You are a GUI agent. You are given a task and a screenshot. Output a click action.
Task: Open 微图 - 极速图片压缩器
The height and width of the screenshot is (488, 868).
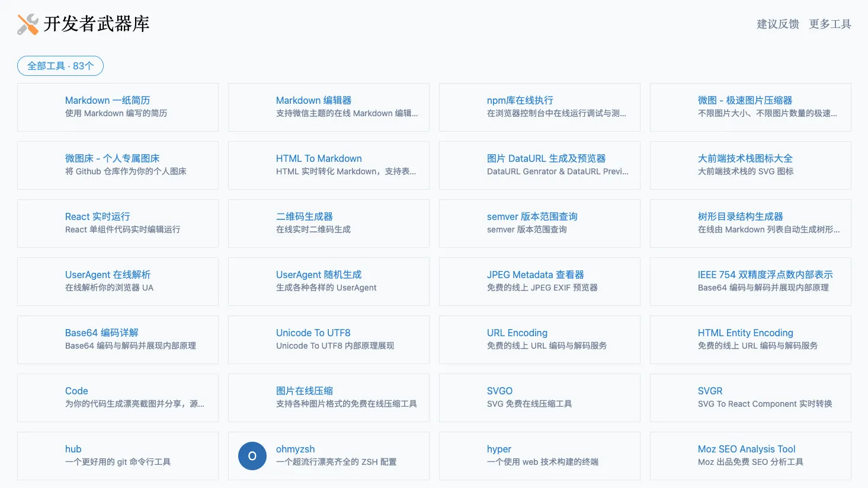[x=745, y=100]
